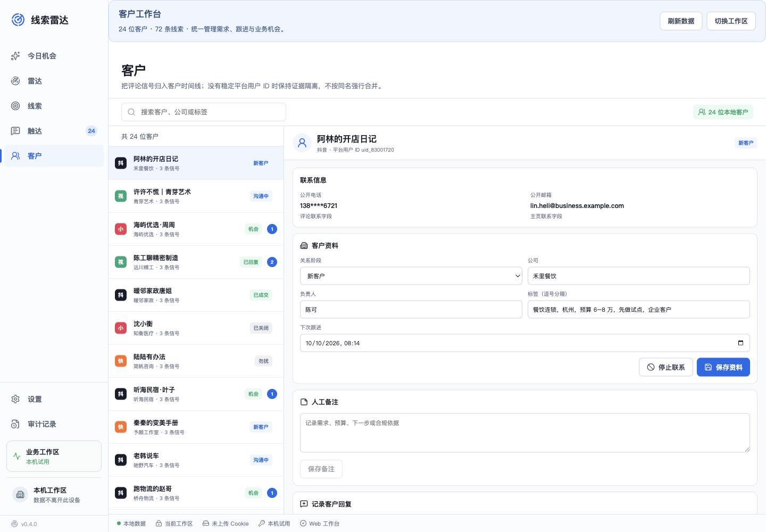Viewport: 766px width, 532px height.
Task: Click the 本机试用 key icon in status bar
Action: [262, 523]
